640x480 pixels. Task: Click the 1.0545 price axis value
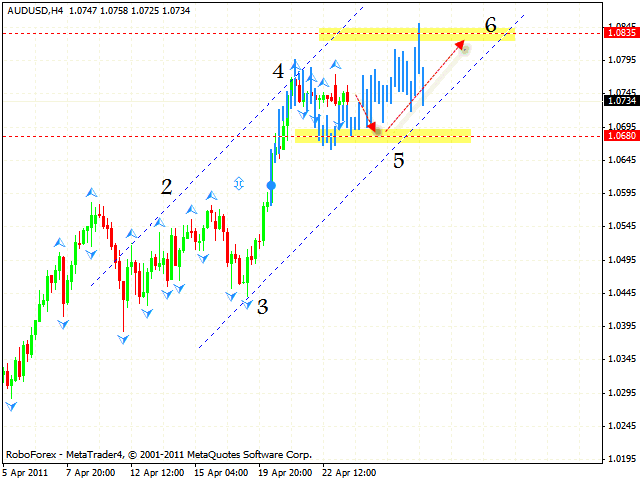tap(622, 226)
